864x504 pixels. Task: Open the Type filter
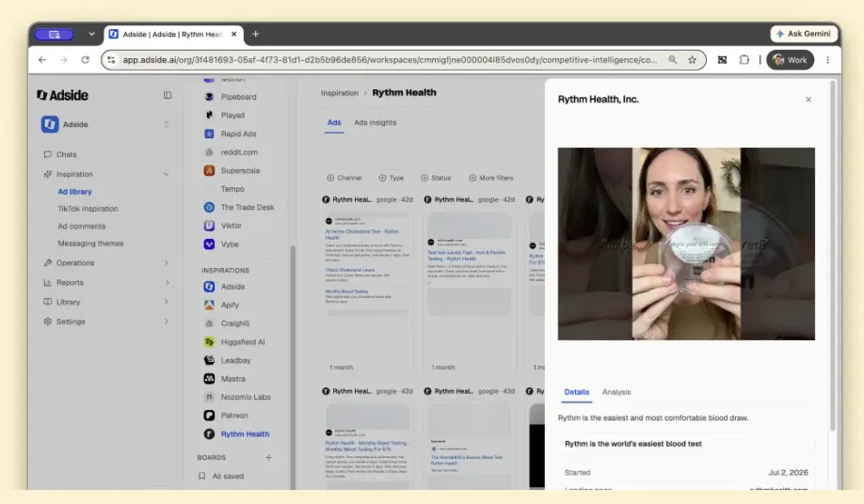tap(392, 178)
